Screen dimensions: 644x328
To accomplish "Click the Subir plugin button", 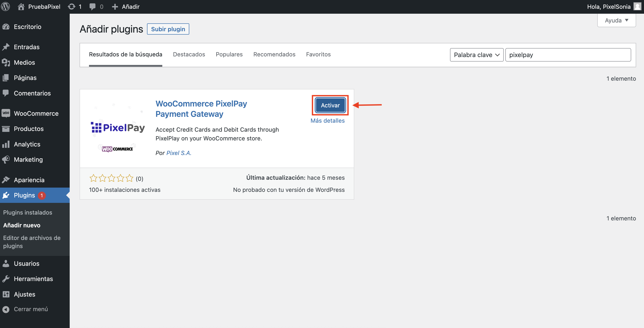I will point(168,29).
